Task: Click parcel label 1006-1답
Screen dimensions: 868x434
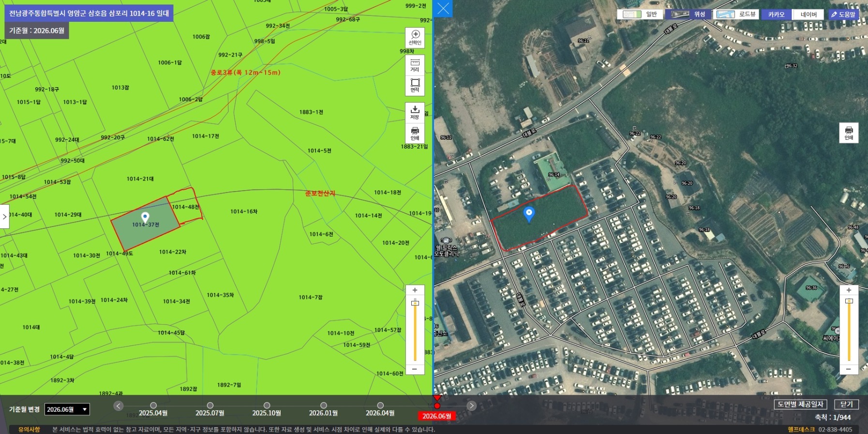Action: pyautogui.click(x=170, y=63)
